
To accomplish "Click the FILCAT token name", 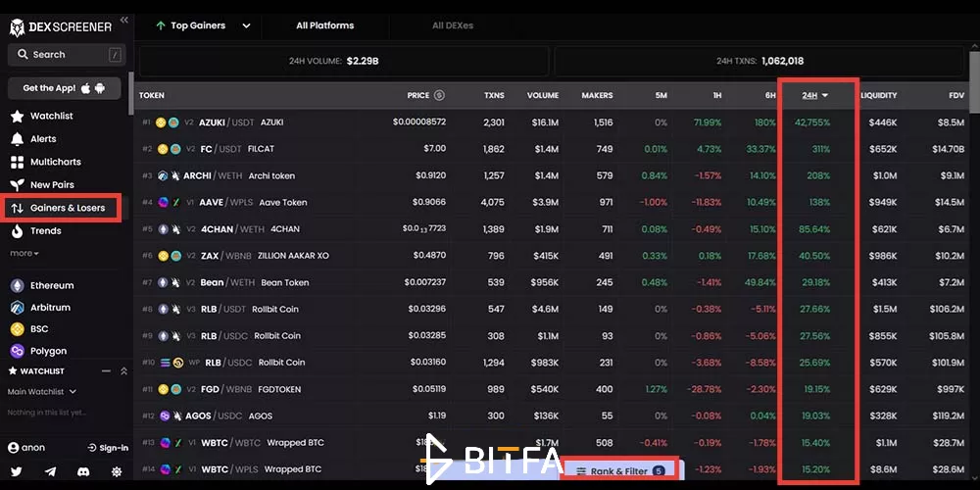I will (262, 149).
